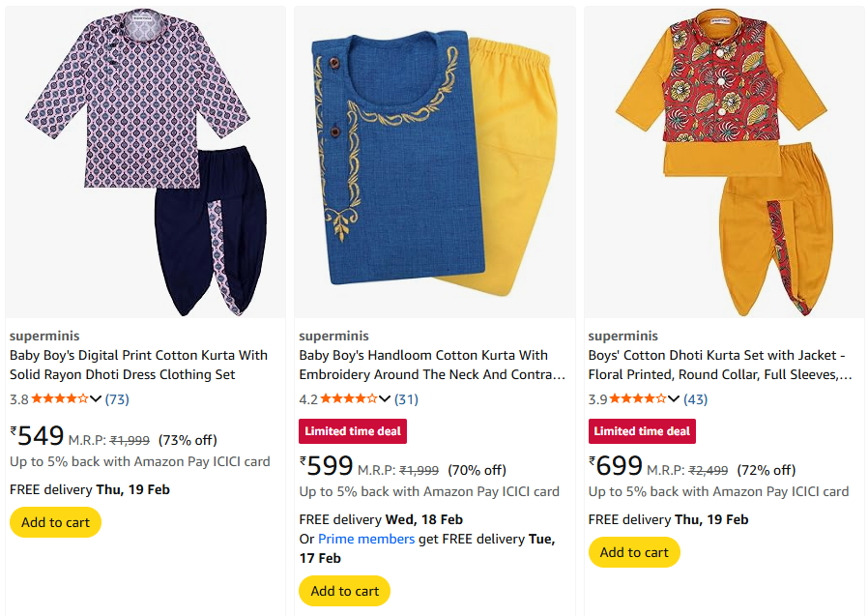Open Baby Boy's Digital Print Cotton Kurta title
The width and height of the screenshot is (868, 616).
tap(138, 365)
